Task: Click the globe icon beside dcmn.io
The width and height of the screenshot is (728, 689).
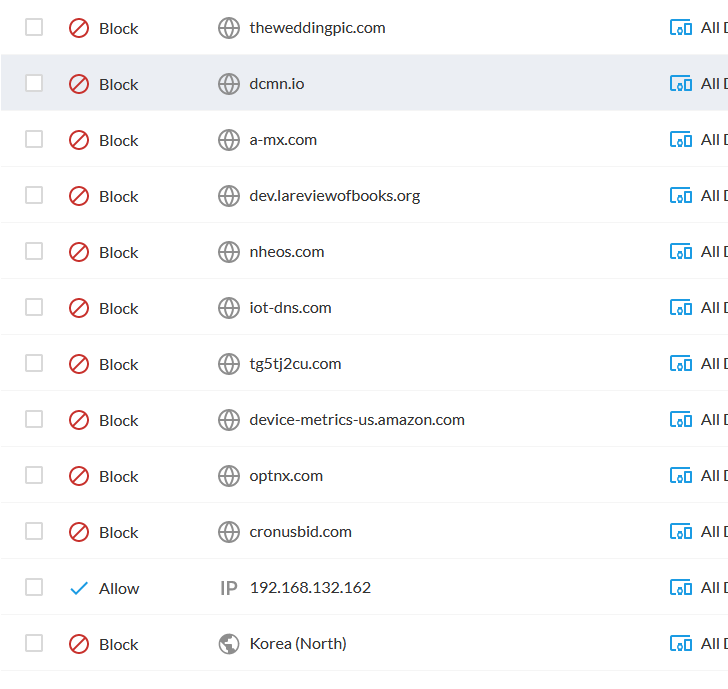Action: (x=229, y=84)
